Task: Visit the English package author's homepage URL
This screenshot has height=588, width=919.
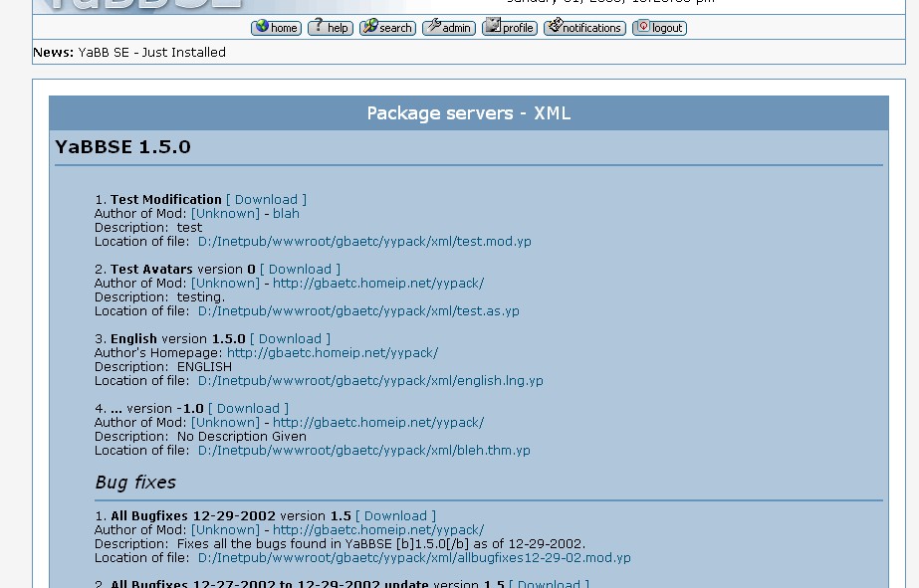Action: click(x=333, y=353)
